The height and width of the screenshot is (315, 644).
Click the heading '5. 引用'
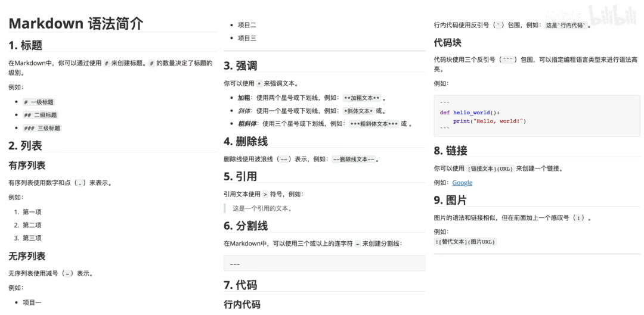(x=241, y=177)
